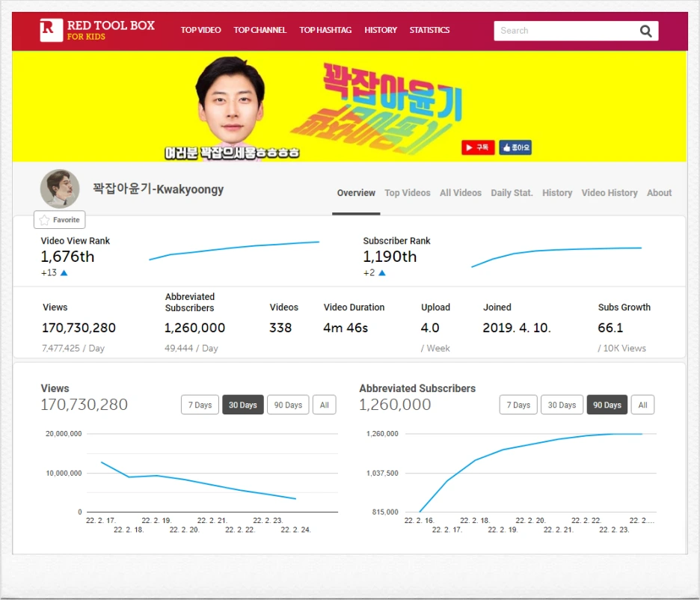Open the Daily Stat. tab
The image size is (700, 600).
coord(512,193)
